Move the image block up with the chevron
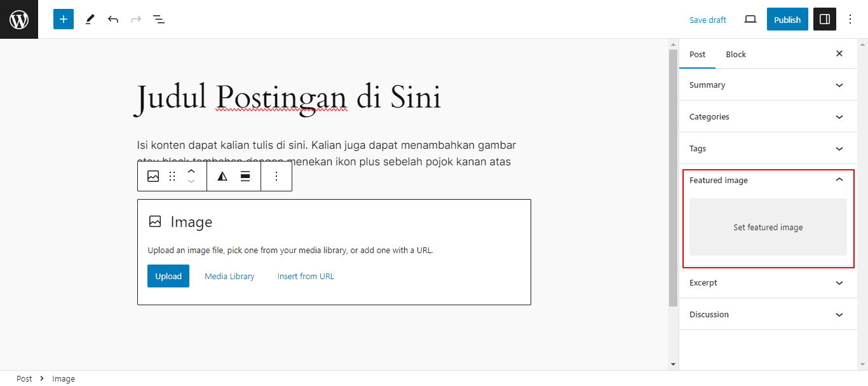This screenshot has height=386, width=868. pos(191,170)
